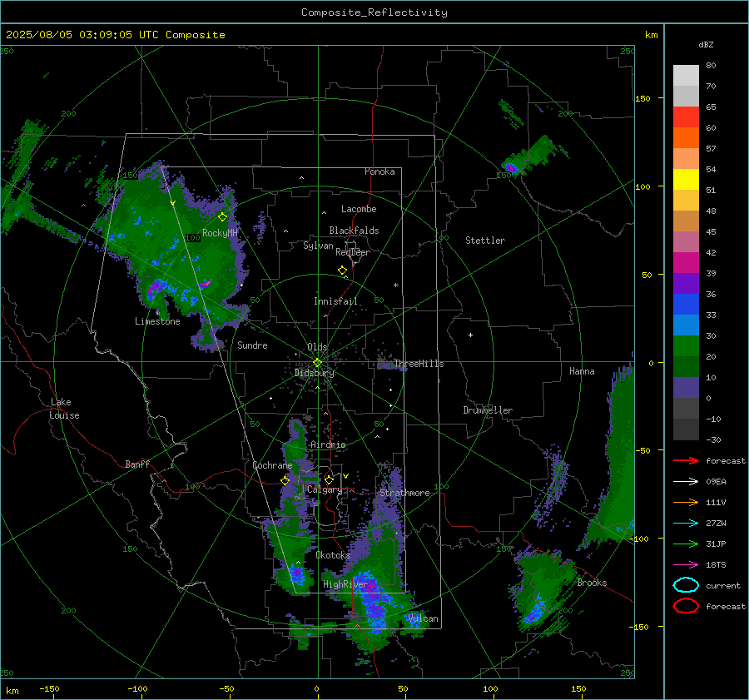Click the red forecast ellipse icon
The height and width of the screenshot is (700, 749).
click(686, 606)
